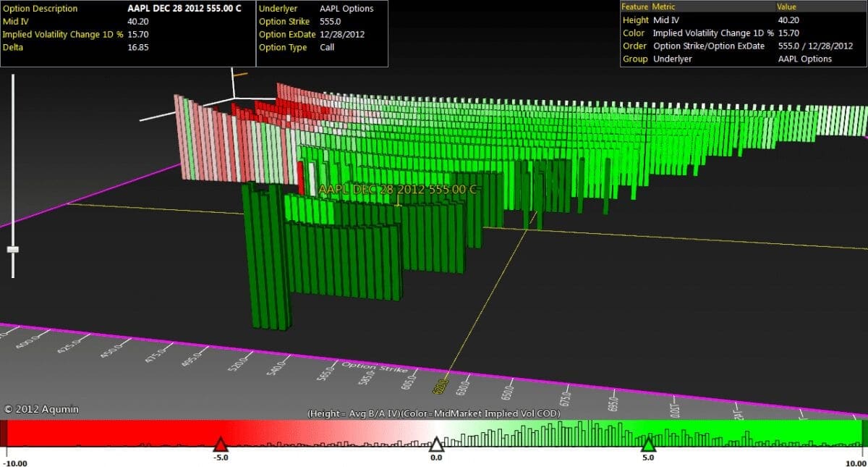Select the AAPL DEC 28 2012 555.00 C label
The width and height of the screenshot is (868, 467).
pos(397,190)
